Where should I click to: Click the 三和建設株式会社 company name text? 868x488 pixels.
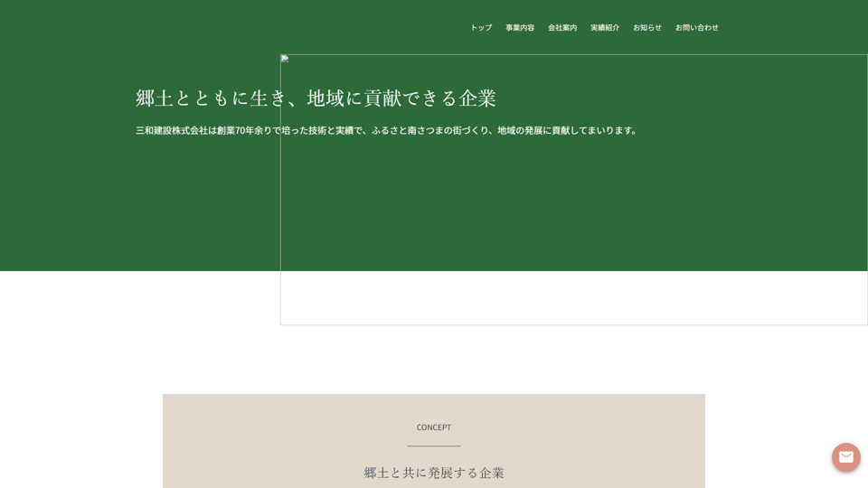(171, 130)
